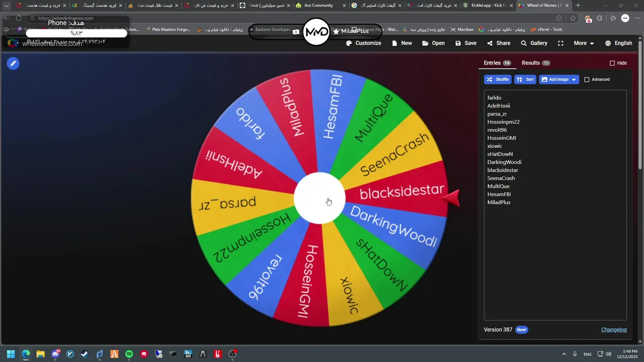The width and height of the screenshot is (644, 362).
Task: Click entry 'AdelHsnii' in entries list
Action: coord(499,106)
